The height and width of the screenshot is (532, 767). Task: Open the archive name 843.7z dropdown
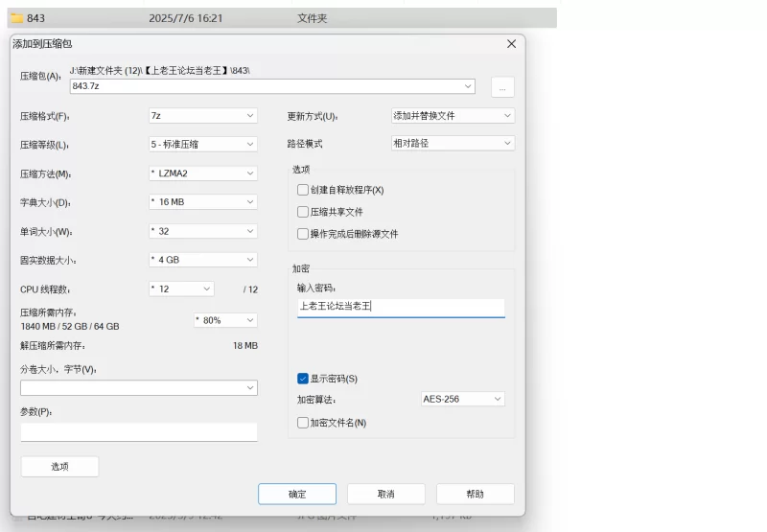coord(468,86)
